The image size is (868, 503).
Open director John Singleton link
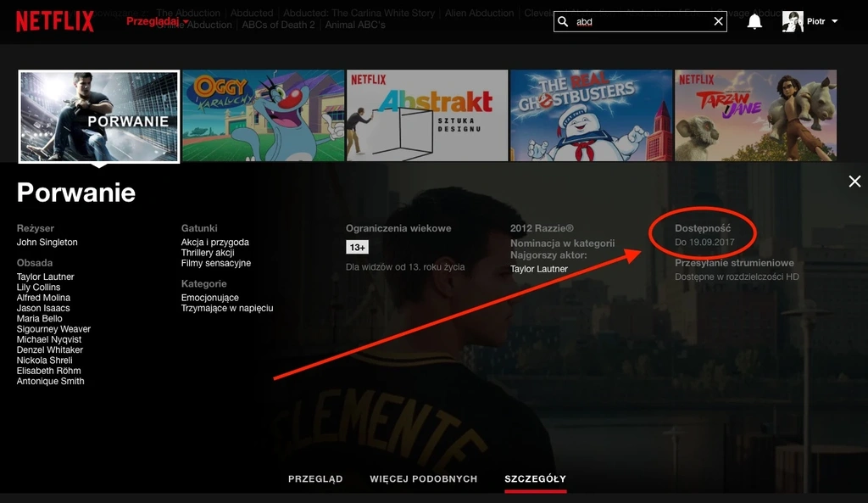[x=47, y=242]
